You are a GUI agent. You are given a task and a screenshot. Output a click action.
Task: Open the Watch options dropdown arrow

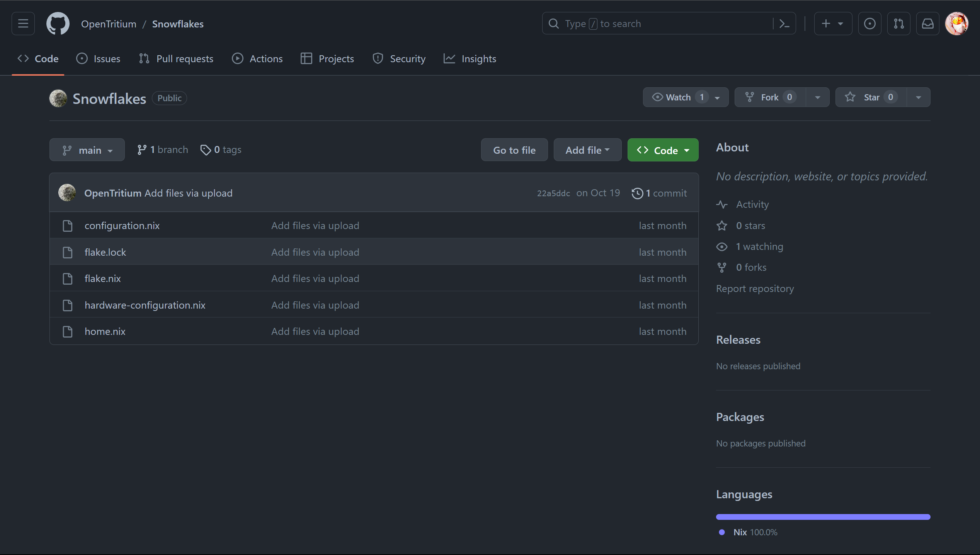point(717,98)
